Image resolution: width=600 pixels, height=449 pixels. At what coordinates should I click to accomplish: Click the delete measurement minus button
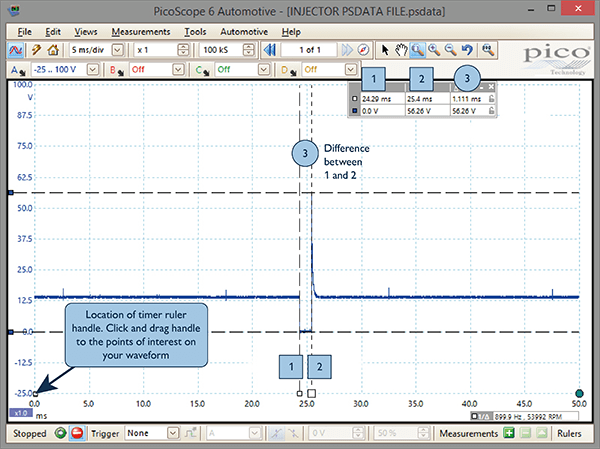[x=525, y=433]
